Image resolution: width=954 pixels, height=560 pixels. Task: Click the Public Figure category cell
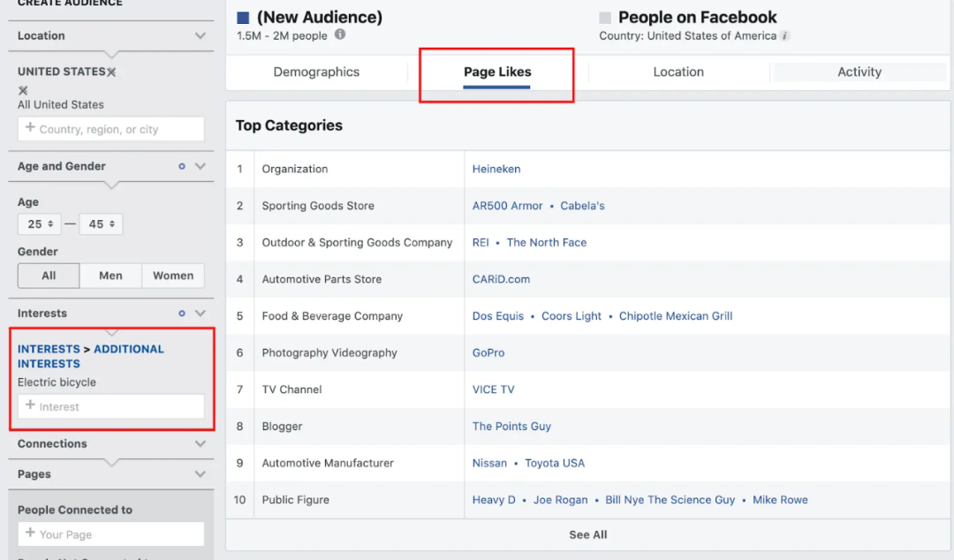point(360,500)
